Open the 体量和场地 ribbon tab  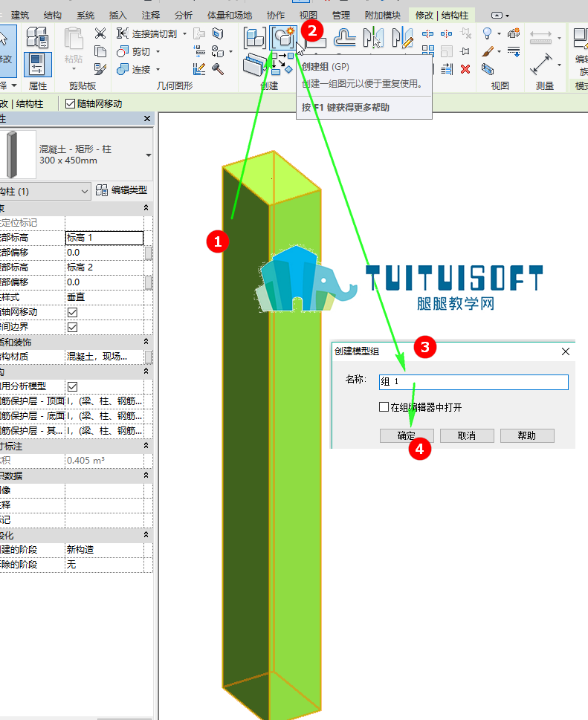point(230,15)
